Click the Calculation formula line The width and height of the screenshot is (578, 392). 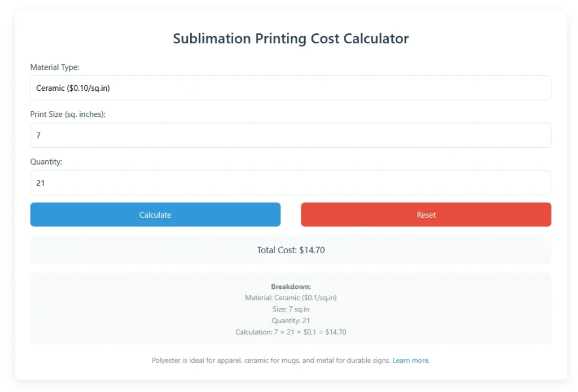(291, 332)
